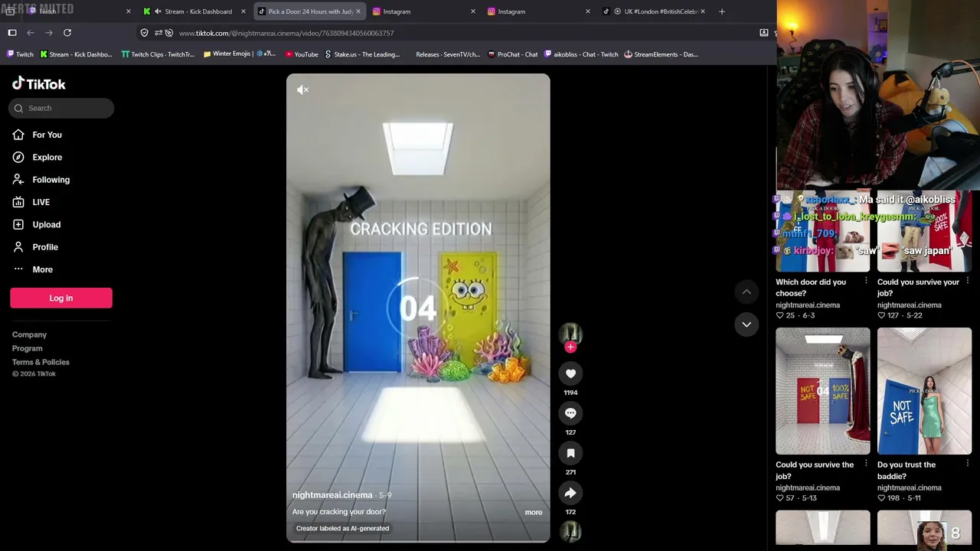Open the LIVE section
The height and width of the screenshot is (551, 980).
41,202
